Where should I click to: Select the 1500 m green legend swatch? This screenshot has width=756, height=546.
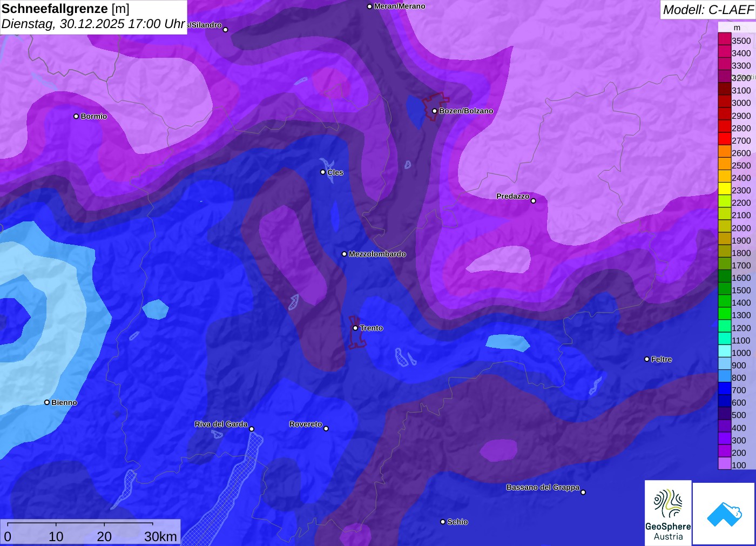[725, 289]
